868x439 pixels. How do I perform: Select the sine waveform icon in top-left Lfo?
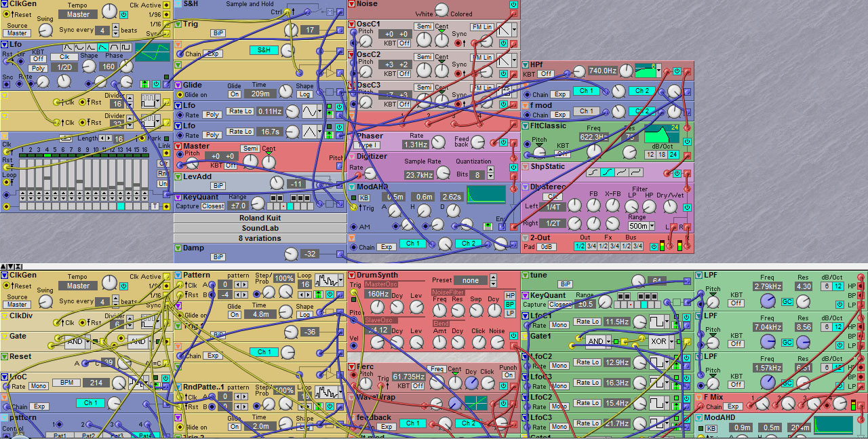pos(69,47)
